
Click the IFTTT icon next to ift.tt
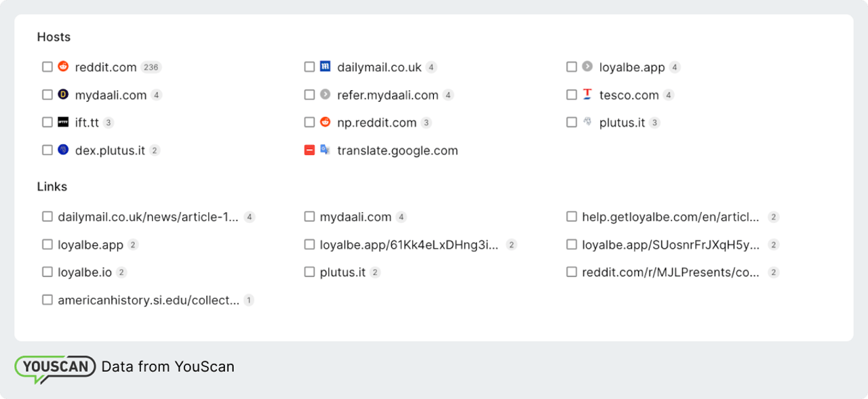coord(63,122)
